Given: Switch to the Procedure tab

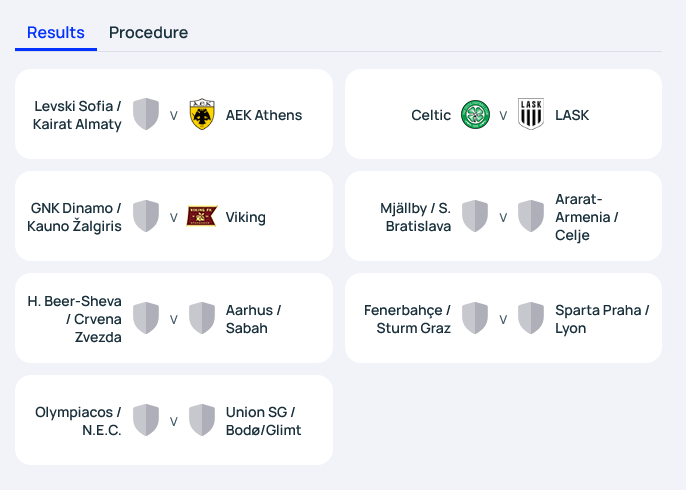Looking at the screenshot, I should pos(148,33).
